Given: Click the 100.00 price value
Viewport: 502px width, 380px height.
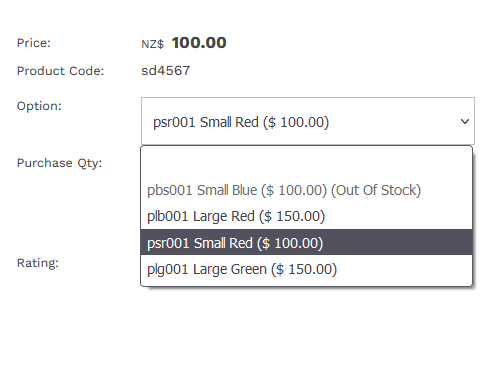Looking at the screenshot, I should [199, 43].
